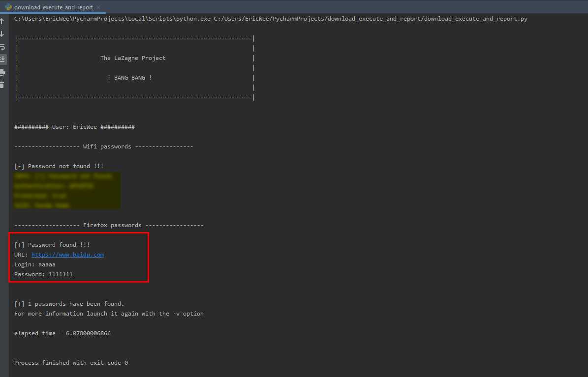This screenshot has height=377, width=588.
Task: Click the 'Wifi passwords' section header
Action: (103, 146)
